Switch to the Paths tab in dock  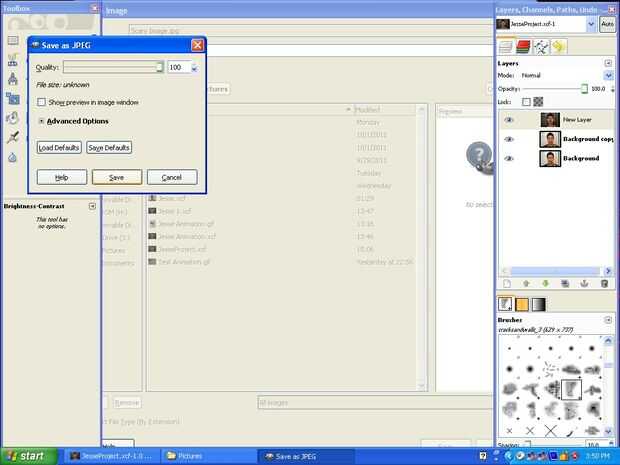click(541, 47)
